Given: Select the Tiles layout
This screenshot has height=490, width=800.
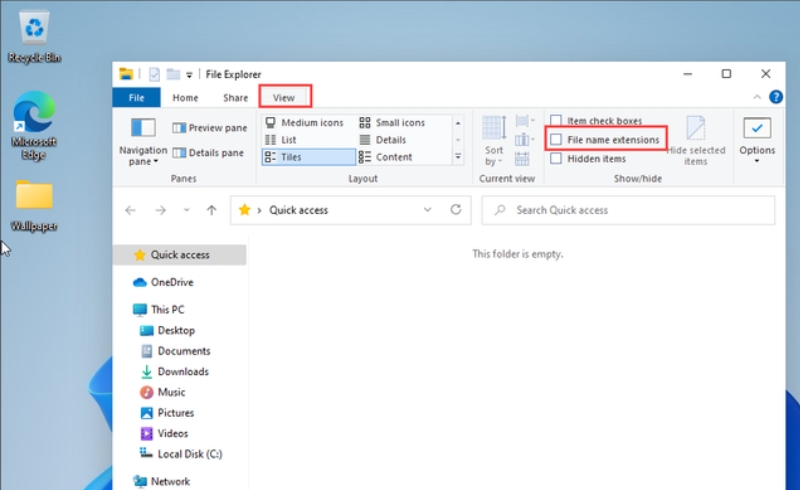Looking at the screenshot, I should [x=309, y=157].
